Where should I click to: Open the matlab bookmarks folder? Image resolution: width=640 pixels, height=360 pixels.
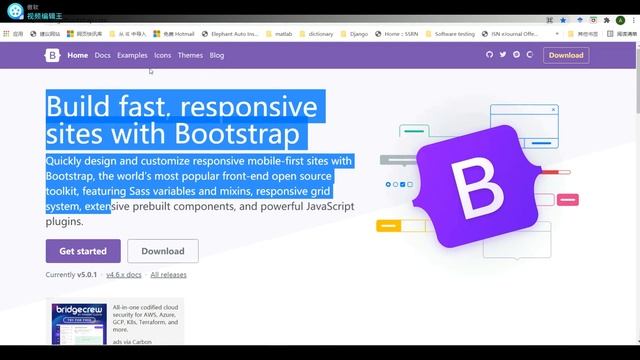coord(279,34)
